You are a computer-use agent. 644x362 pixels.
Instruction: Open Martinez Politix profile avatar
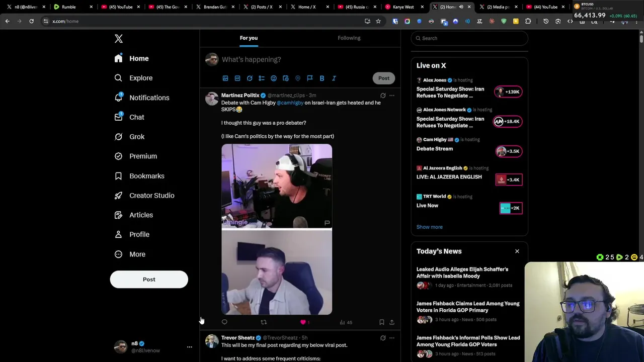(212, 99)
